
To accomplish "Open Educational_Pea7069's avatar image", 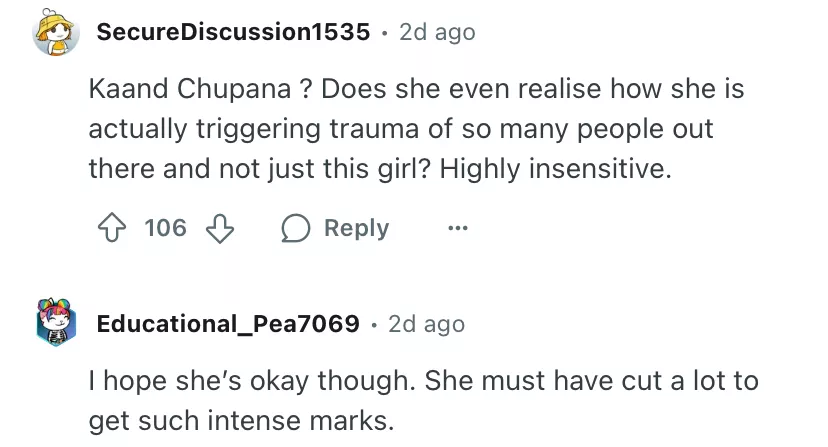I will click(55, 324).
